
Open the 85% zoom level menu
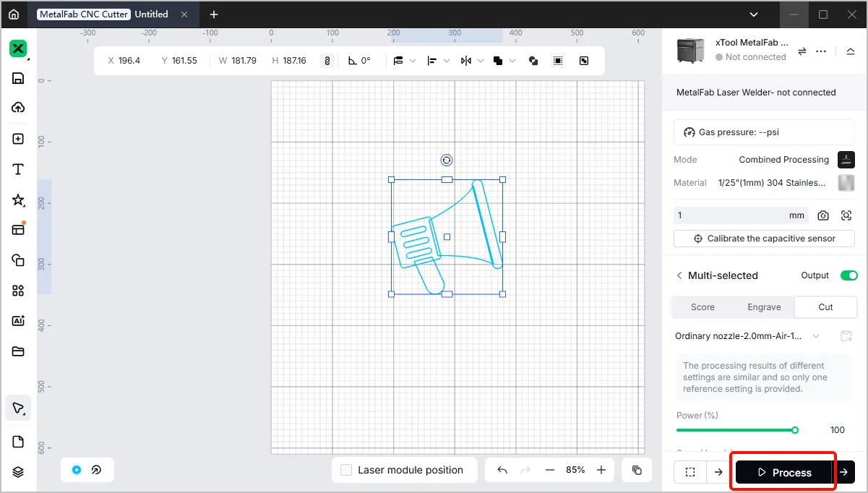tap(575, 470)
